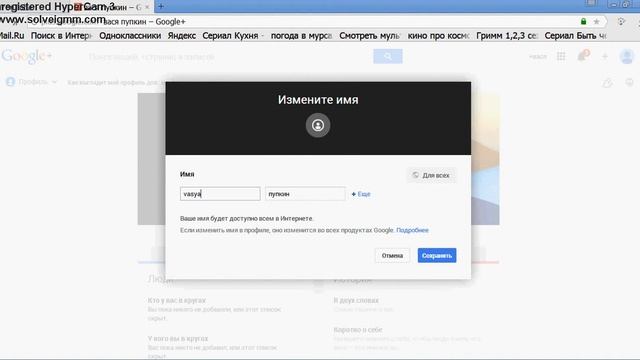640x360 pixels.
Task: Open the Сериал Быть bookmark
Action: (x=575, y=36)
